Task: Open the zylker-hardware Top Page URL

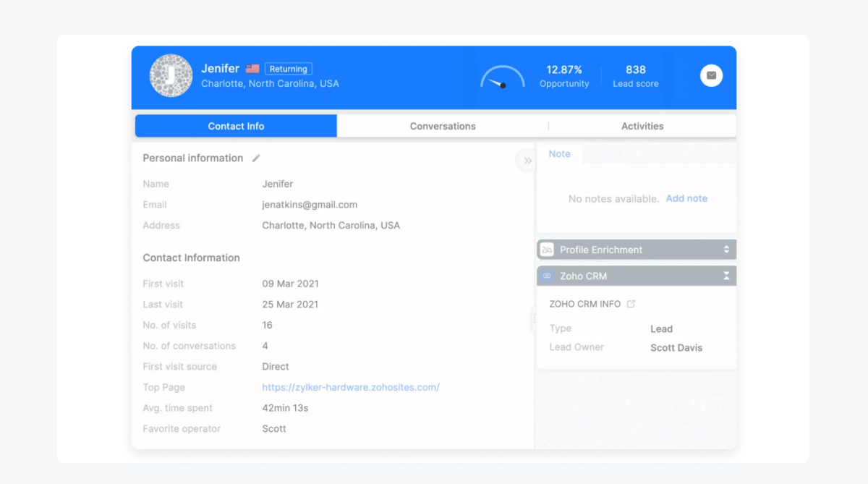Action: click(351, 387)
